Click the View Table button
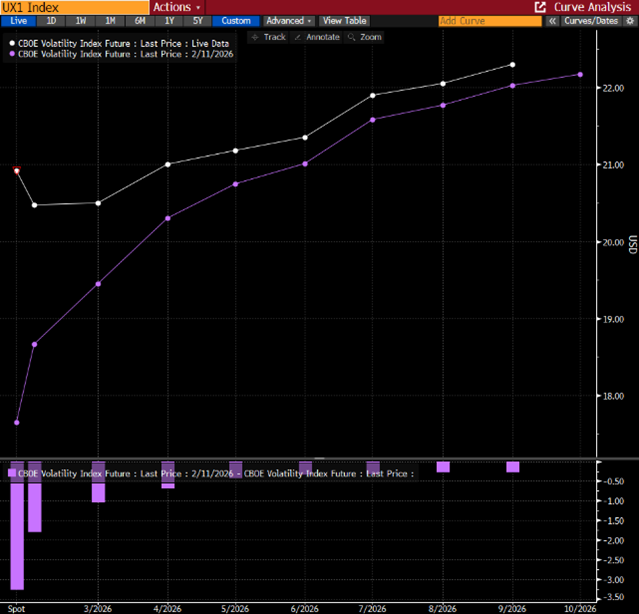The width and height of the screenshot is (639, 614). tap(345, 21)
